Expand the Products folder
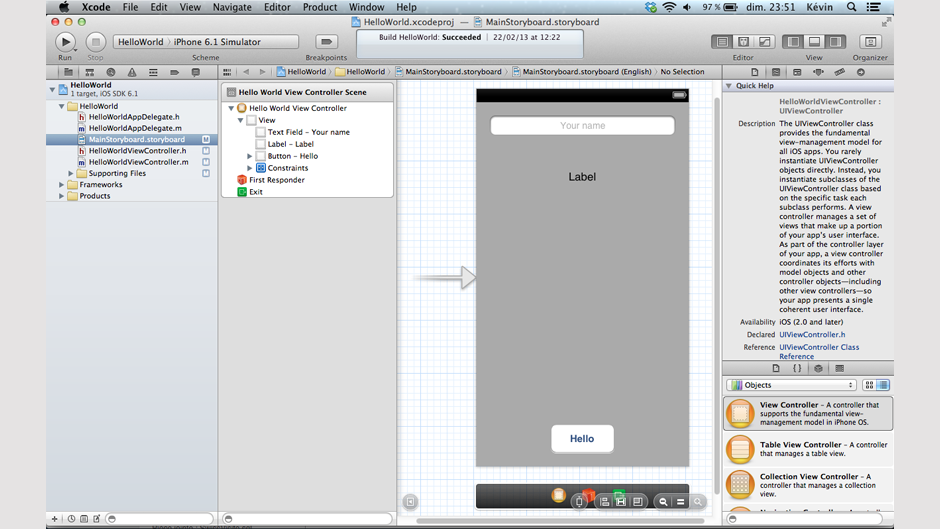 (62, 196)
